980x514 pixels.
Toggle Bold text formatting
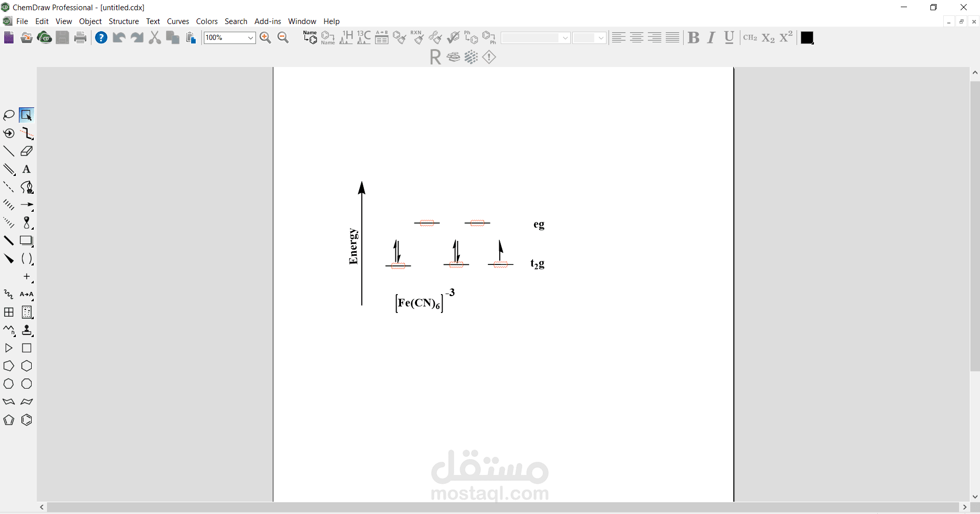point(693,38)
